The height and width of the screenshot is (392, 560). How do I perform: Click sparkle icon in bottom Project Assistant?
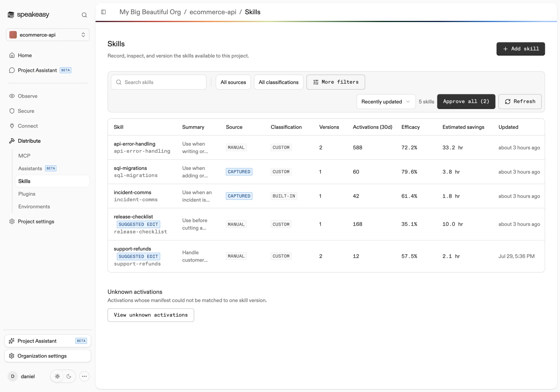11,341
